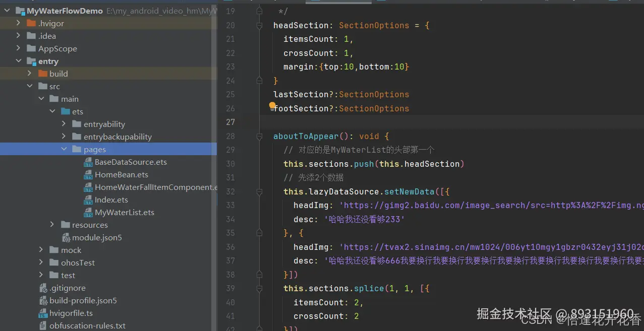The image size is (644, 331).
Task: Fold the splice call at line 39
Action: coord(260,288)
